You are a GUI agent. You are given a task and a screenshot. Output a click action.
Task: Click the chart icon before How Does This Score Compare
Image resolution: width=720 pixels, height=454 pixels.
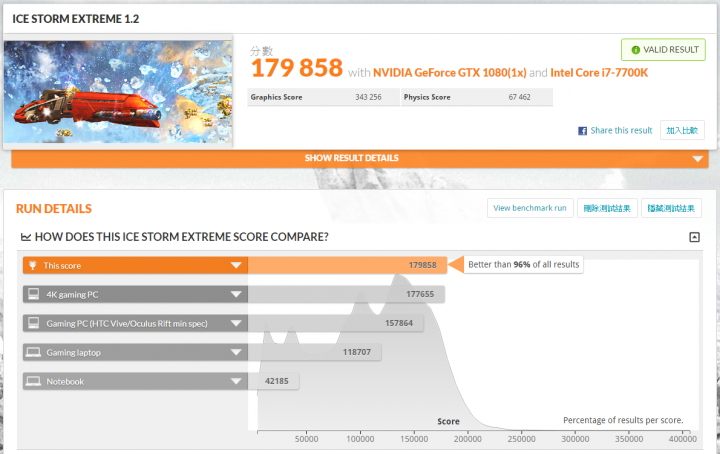click(26, 237)
